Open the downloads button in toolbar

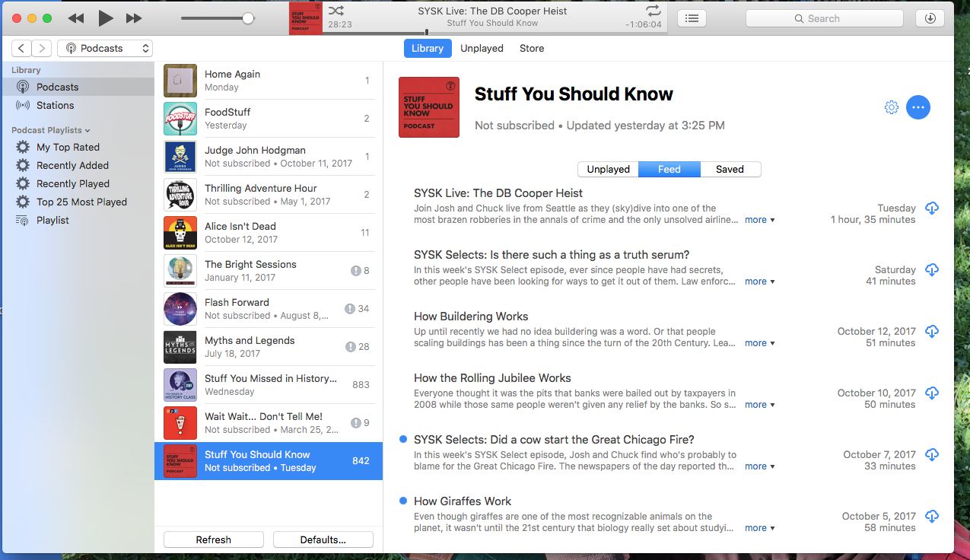[x=930, y=18]
